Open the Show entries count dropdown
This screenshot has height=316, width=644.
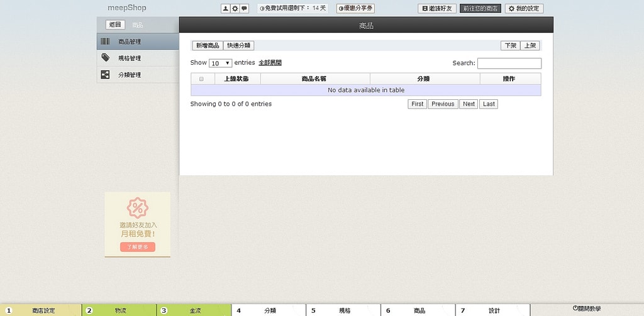[220, 63]
